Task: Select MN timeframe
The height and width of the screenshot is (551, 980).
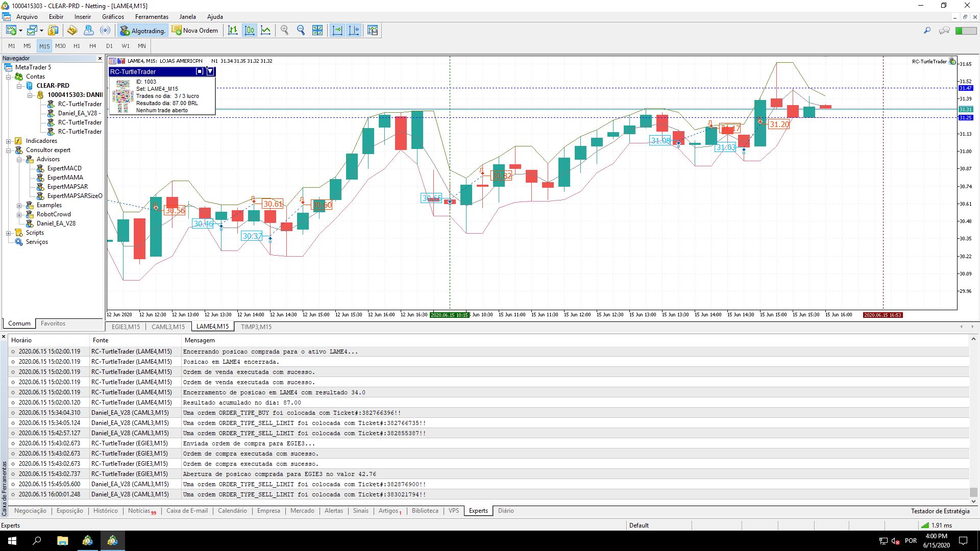Action: (142, 46)
